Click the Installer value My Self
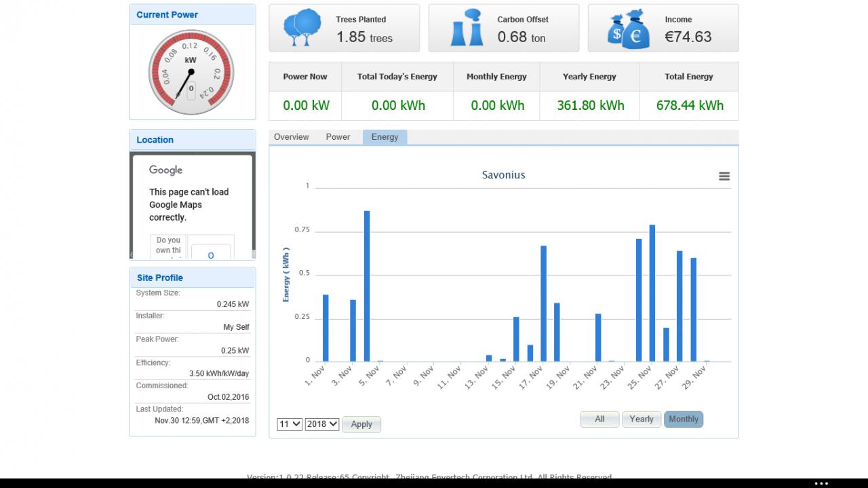Image resolution: width=868 pixels, height=488 pixels. click(x=236, y=327)
